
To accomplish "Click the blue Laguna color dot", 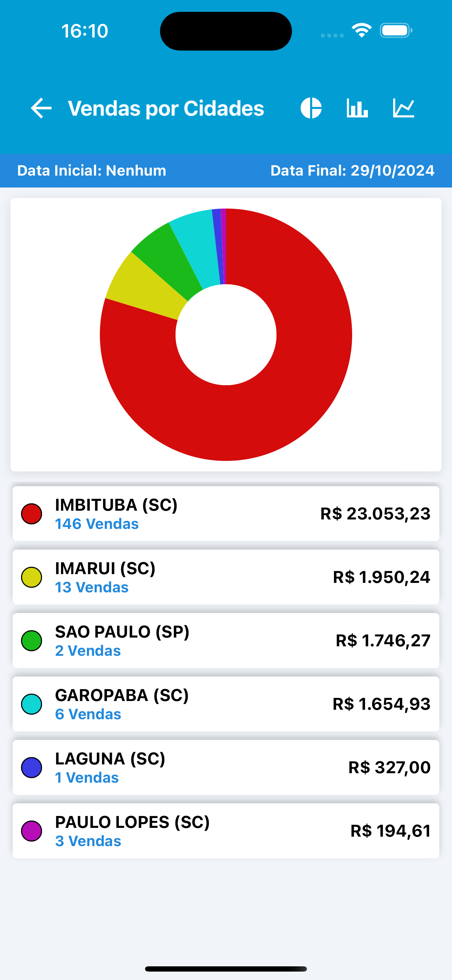I will (x=32, y=767).
